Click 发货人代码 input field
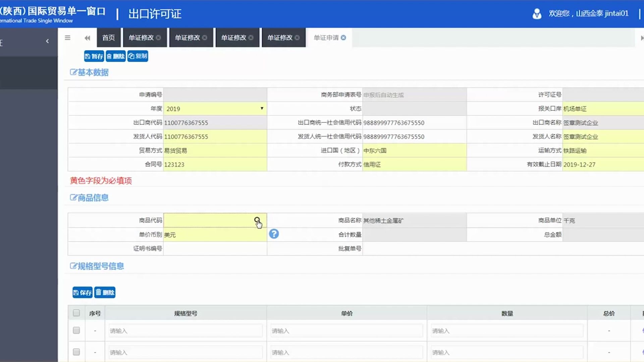 [x=215, y=136]
